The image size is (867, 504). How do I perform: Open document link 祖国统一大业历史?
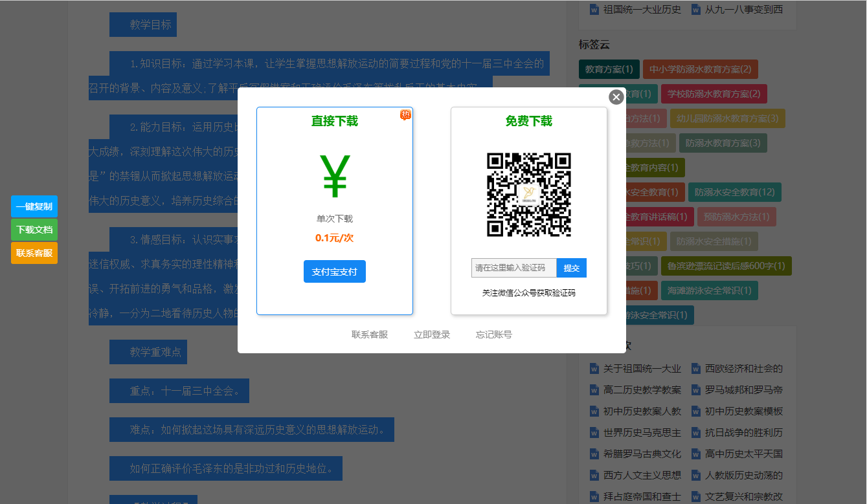coord(642,10)
